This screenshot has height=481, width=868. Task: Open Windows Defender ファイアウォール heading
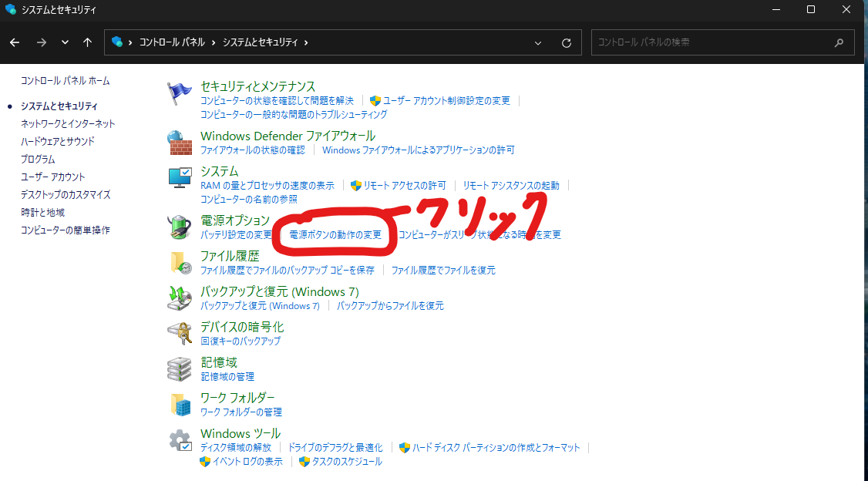point(288,136)
